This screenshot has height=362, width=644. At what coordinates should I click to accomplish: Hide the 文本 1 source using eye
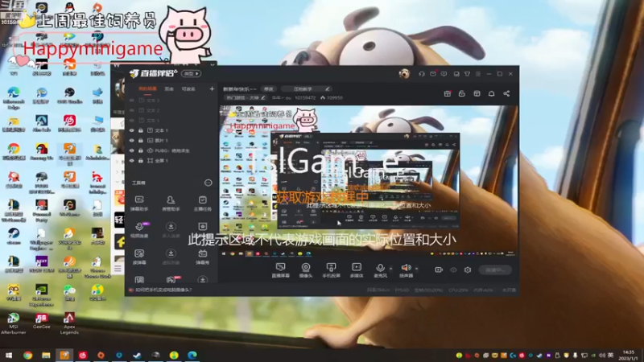pos(131,130)
